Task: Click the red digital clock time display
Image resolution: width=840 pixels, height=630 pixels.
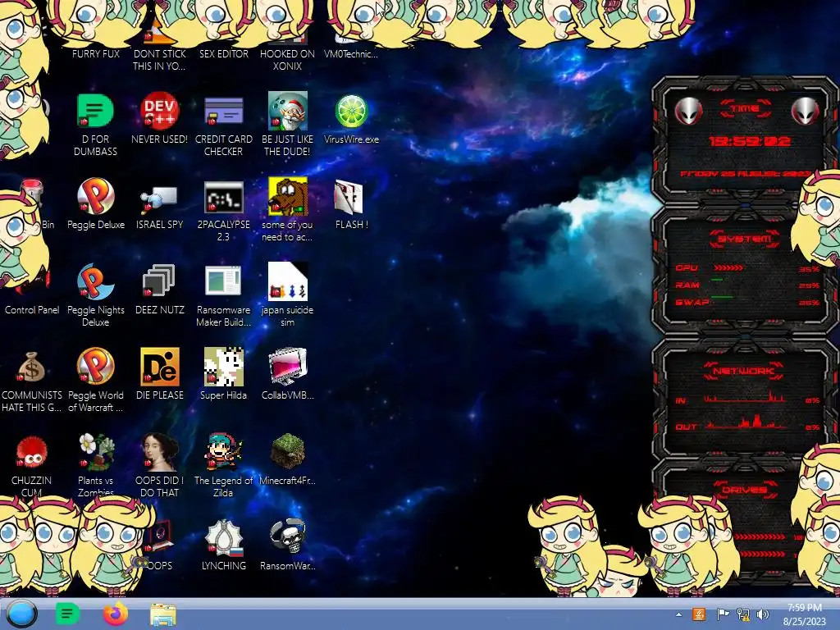Action: [749, 141]
